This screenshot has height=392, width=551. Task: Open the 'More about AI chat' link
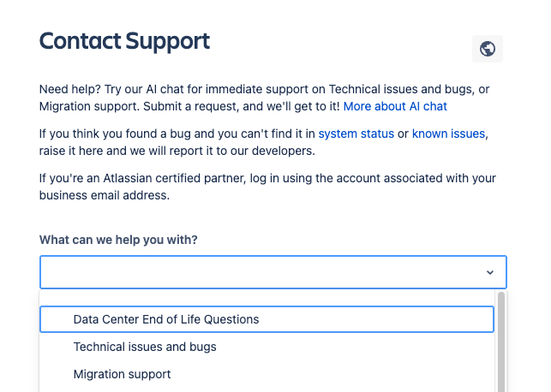coord(395,106)
